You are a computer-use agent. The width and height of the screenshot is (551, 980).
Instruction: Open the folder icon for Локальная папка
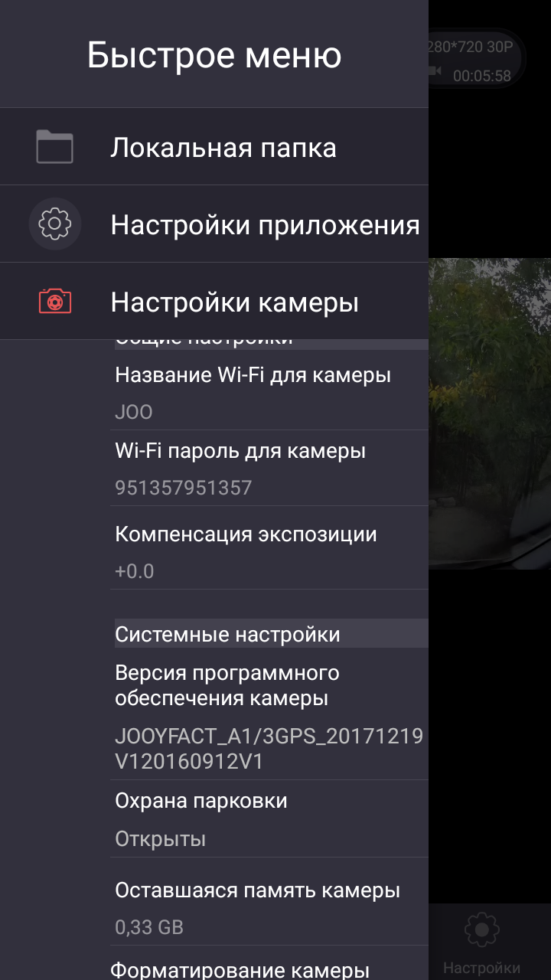[x=54, y=147]
